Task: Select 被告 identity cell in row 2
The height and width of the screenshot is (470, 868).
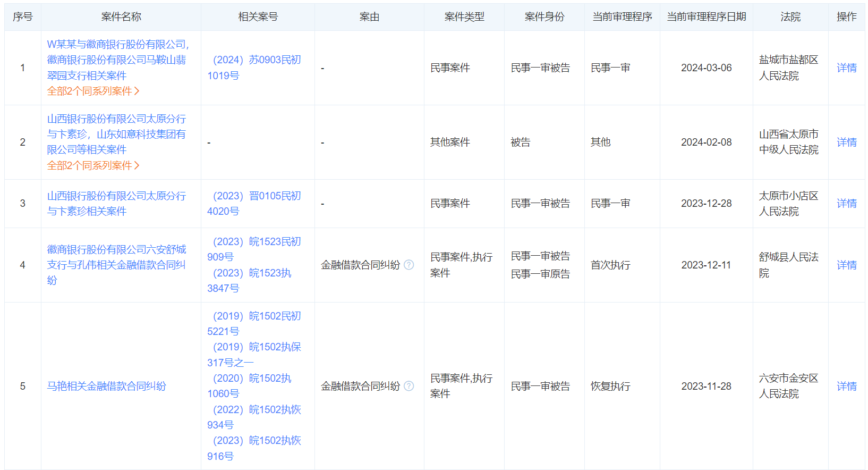Action: click(544, 142)
